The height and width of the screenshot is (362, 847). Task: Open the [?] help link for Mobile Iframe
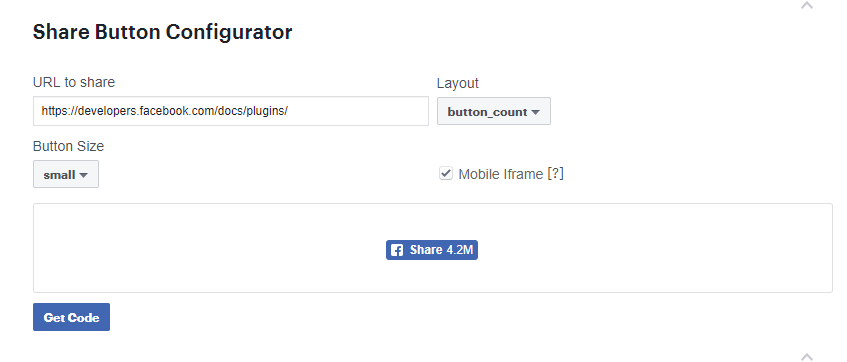555,174
